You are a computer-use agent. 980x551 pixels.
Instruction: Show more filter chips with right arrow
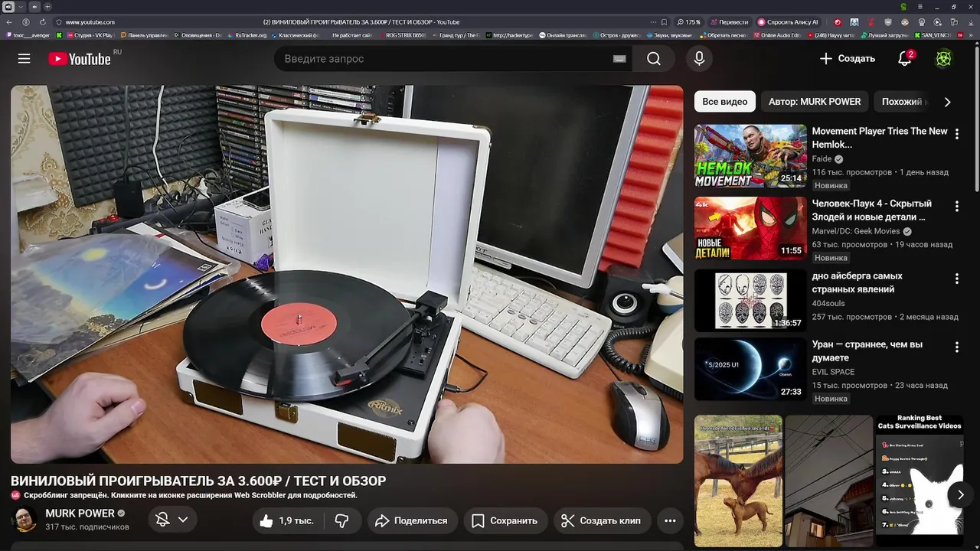coord(947,102)
